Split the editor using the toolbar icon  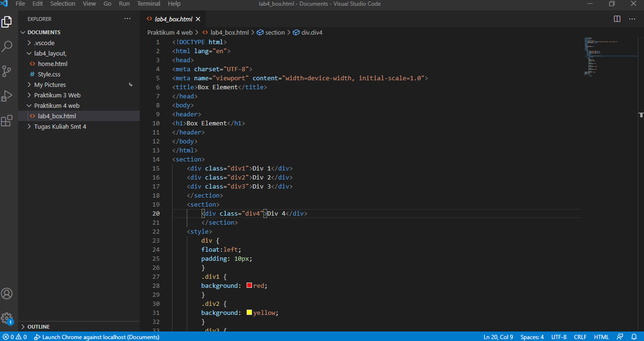point(616,19)
